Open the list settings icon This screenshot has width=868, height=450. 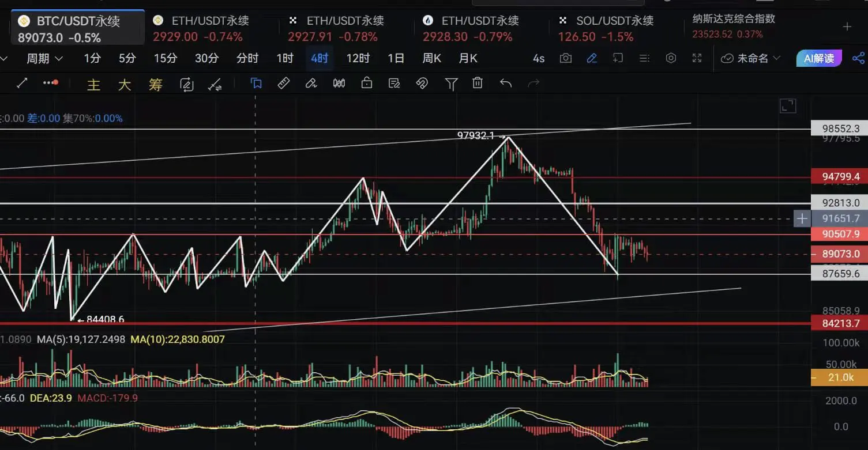click(x=645, y=58)
